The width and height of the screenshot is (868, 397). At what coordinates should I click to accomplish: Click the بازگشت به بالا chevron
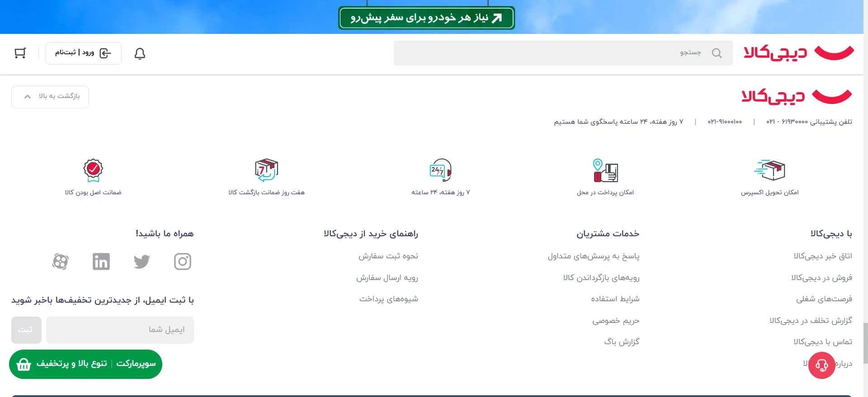(x=28, y=97)
